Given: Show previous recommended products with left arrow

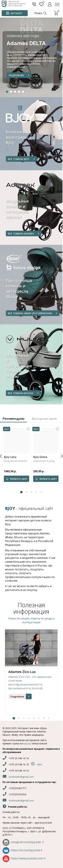Looking at the screenshot, I should coord(1,456).
